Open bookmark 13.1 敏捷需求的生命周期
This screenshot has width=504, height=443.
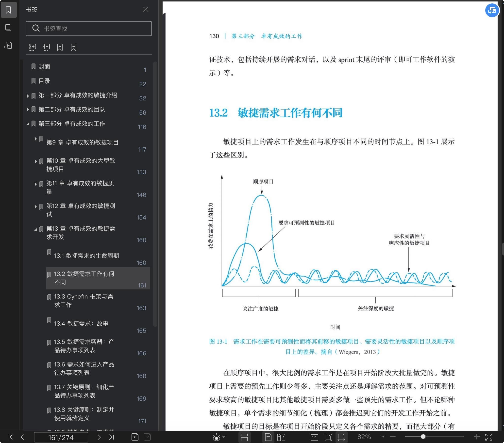pos(86,256)
